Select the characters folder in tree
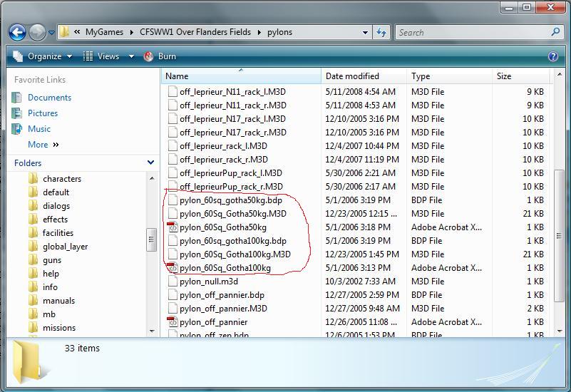Viewport: 571px width, 392px height. [62, 179]
